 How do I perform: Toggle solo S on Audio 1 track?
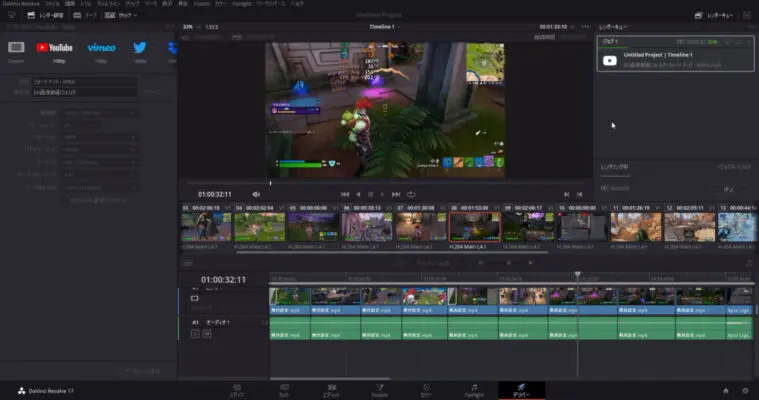[195, 334]
